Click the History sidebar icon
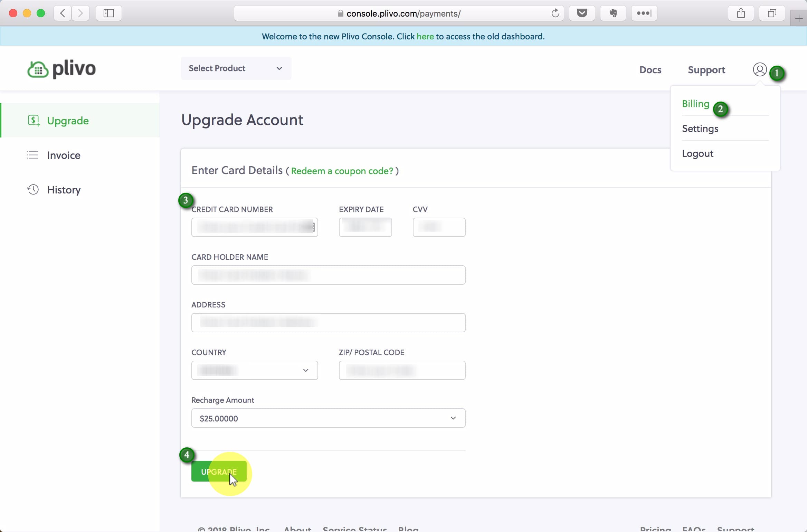 click(33, 190)
